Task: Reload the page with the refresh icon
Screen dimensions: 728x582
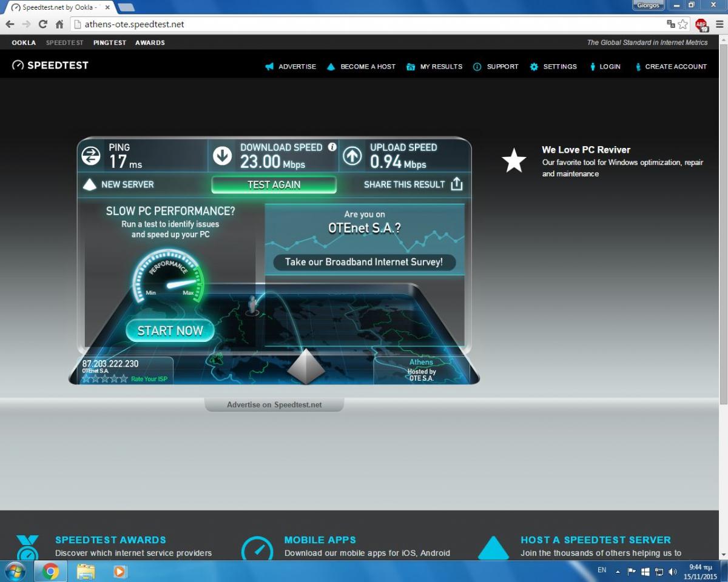Action: pos(42,24)
